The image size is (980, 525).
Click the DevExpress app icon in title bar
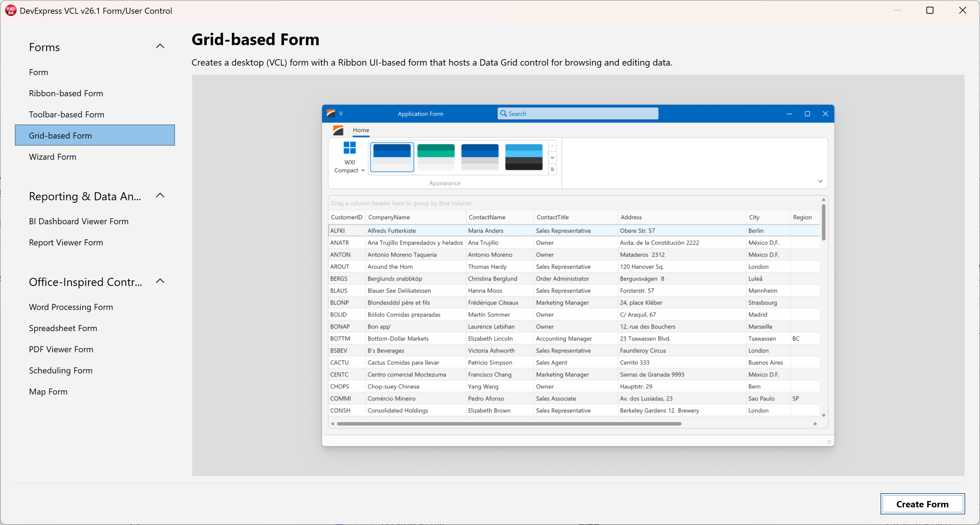pyautogui.click(x=11, y=10)
